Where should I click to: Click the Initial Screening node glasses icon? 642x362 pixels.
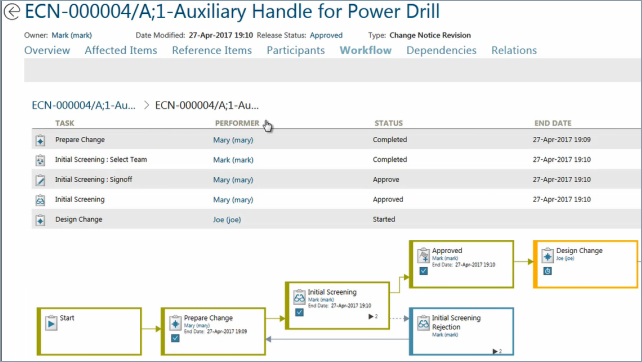click(299, 297)
